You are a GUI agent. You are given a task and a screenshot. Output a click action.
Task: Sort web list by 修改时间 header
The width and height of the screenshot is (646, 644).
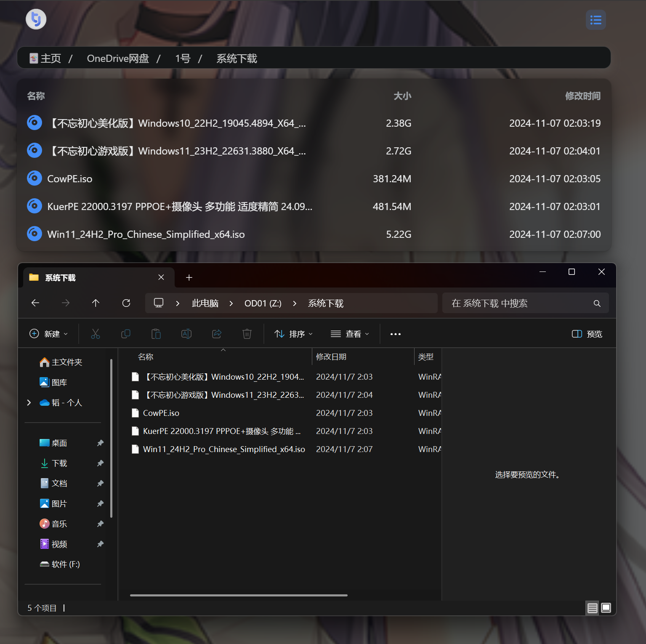(x=582, y=96)
